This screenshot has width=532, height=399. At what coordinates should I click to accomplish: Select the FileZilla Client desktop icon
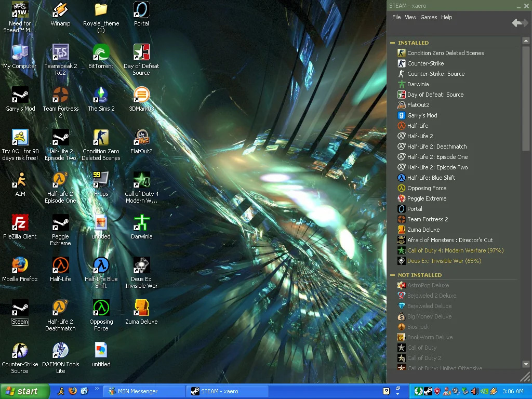[x=20, y=223]
